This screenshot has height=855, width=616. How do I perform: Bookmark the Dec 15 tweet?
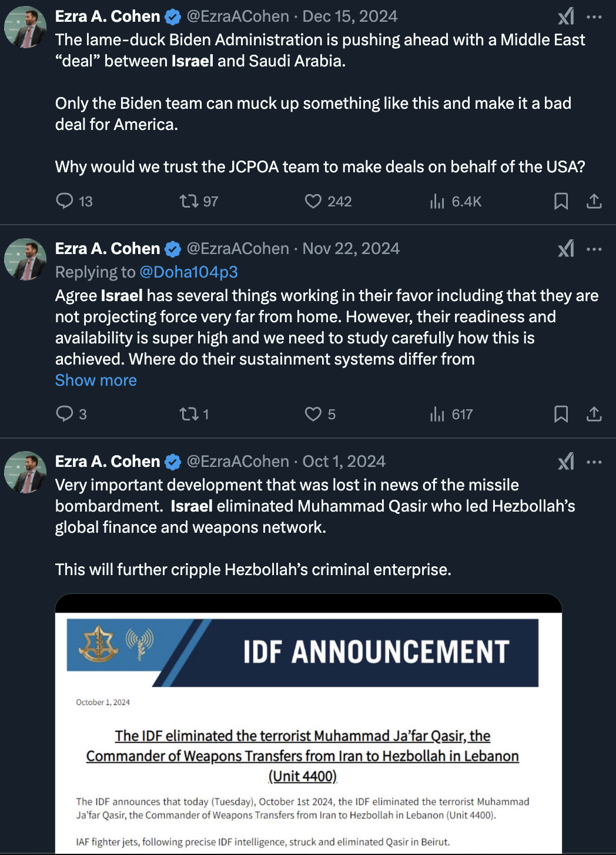pos(561,201)
